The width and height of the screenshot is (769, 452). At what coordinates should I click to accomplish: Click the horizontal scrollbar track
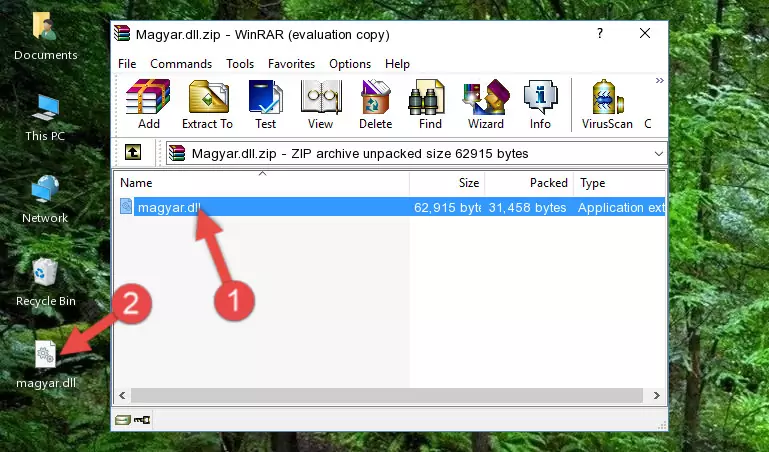pyautogui.click(x=387, y=395)
